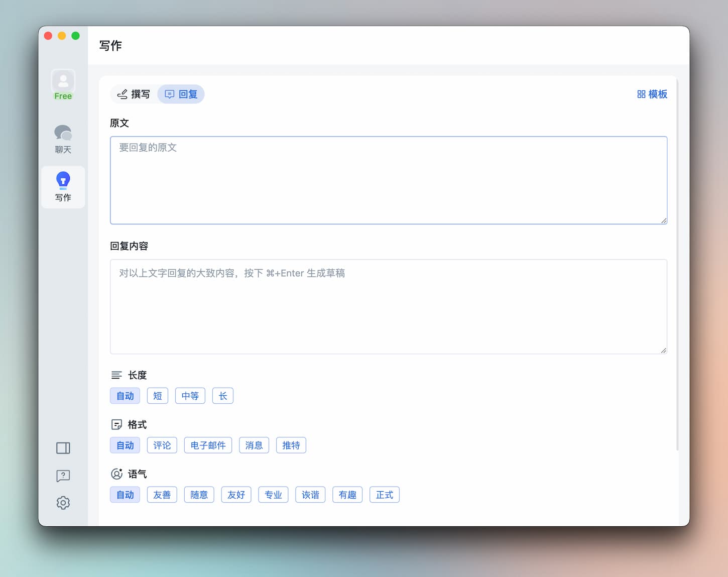The width and height of the screenshot is (728, 577).
Task: Click the 原文 field resize handle
Action: pos(664,220)
